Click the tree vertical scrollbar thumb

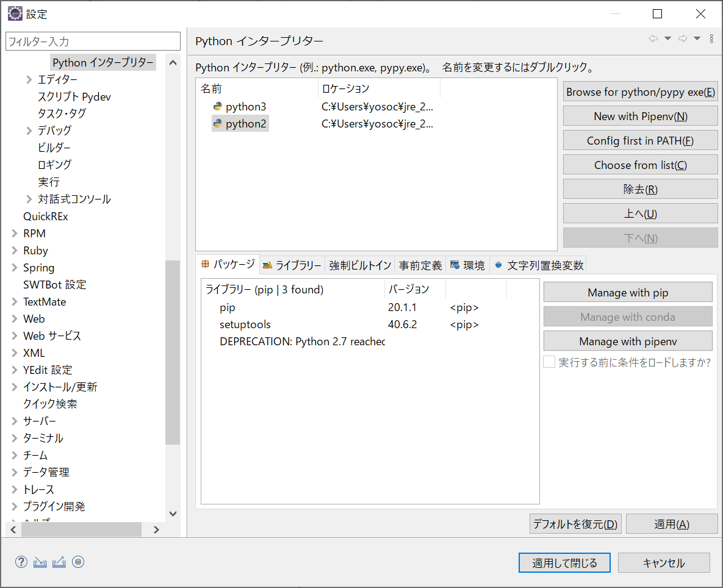[x=173, y=353]
